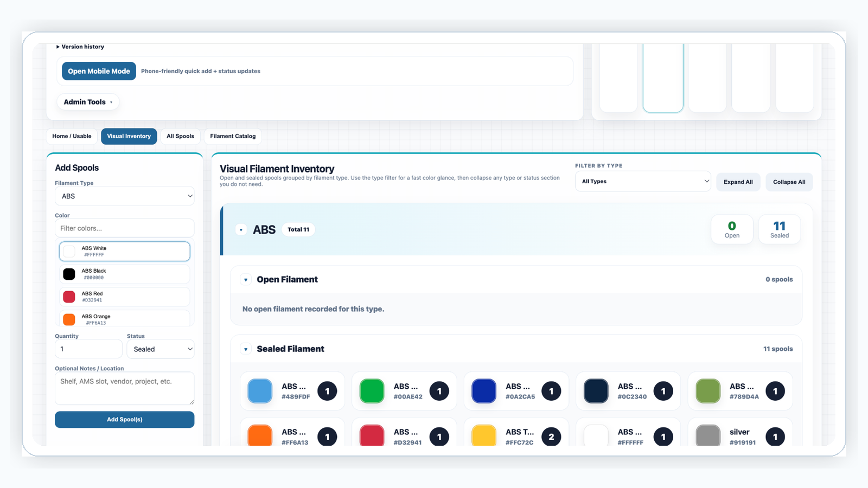Open Mobile Mode
Viewport: 868px width, 488px height.
(x=99, y=71)
